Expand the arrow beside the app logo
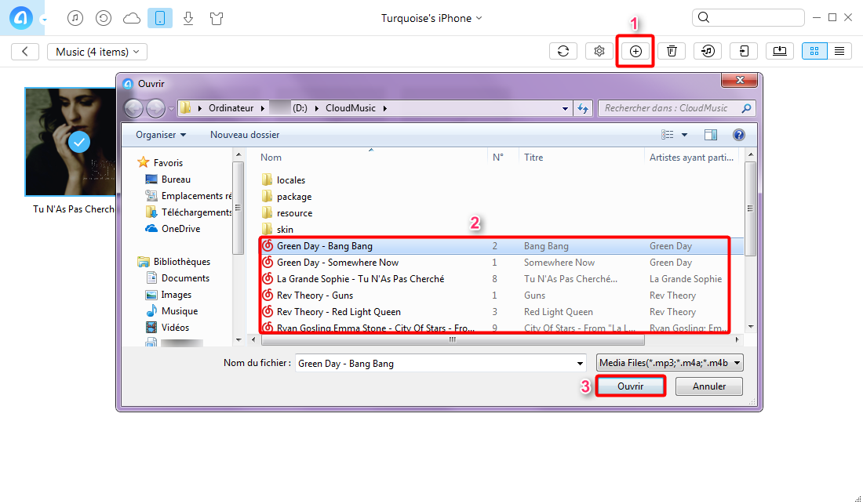863x504 pixels. (x=44, y=20)
